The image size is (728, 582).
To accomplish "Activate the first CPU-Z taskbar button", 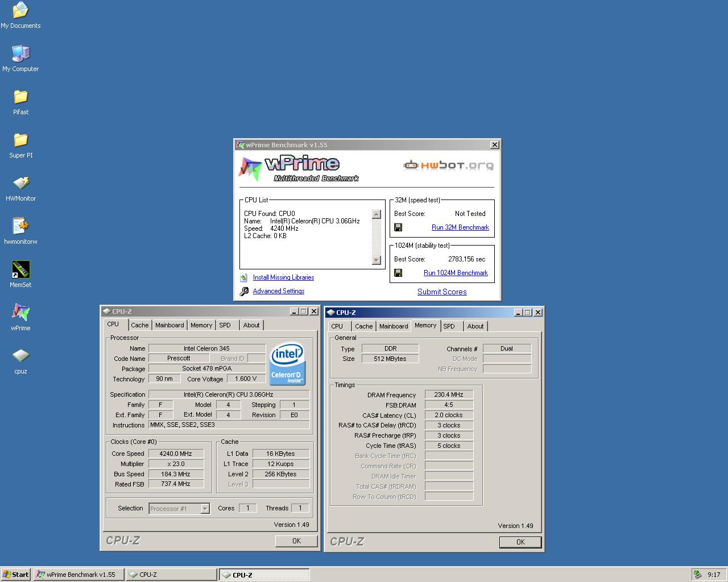I will 171,575.
